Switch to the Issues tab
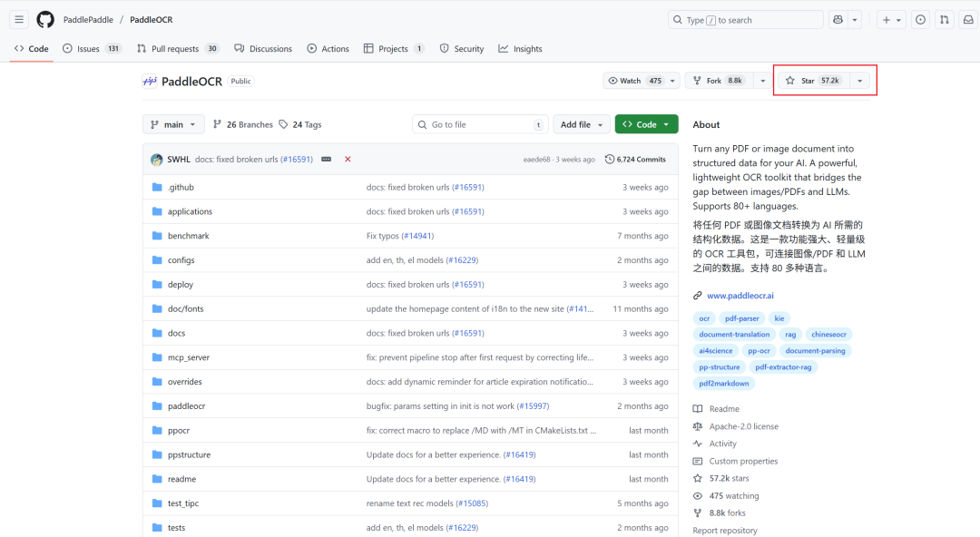Image resolution: width=980 pixels, height=537 pixels. [92, 48]
